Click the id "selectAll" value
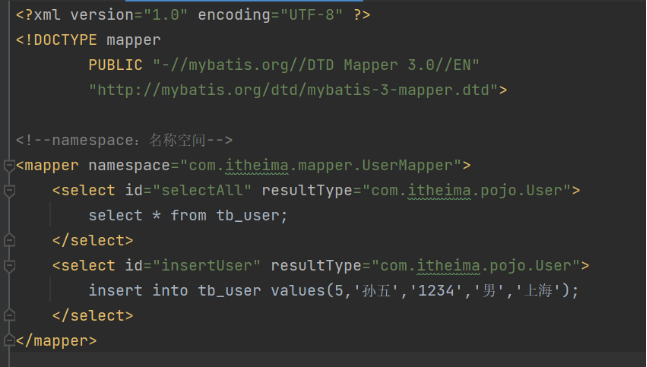Image resolution: width=647 pixels, height=367 pixels. [202, 191]
